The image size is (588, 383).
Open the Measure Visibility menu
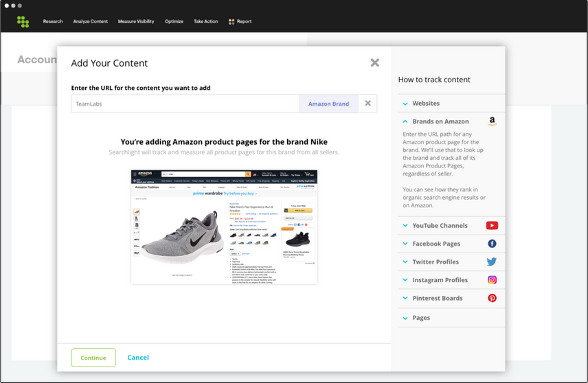click(x=136, y=21)
